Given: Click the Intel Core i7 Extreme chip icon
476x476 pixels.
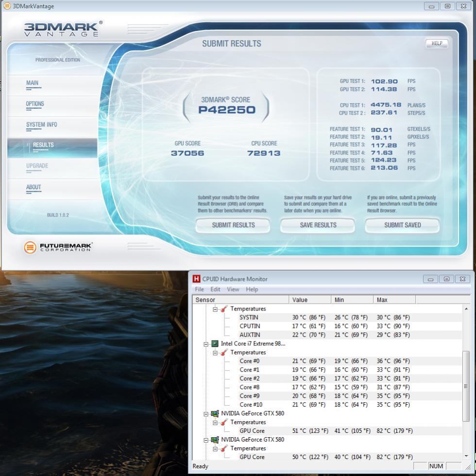Looking at the screenshot, I should click(215, 344).
